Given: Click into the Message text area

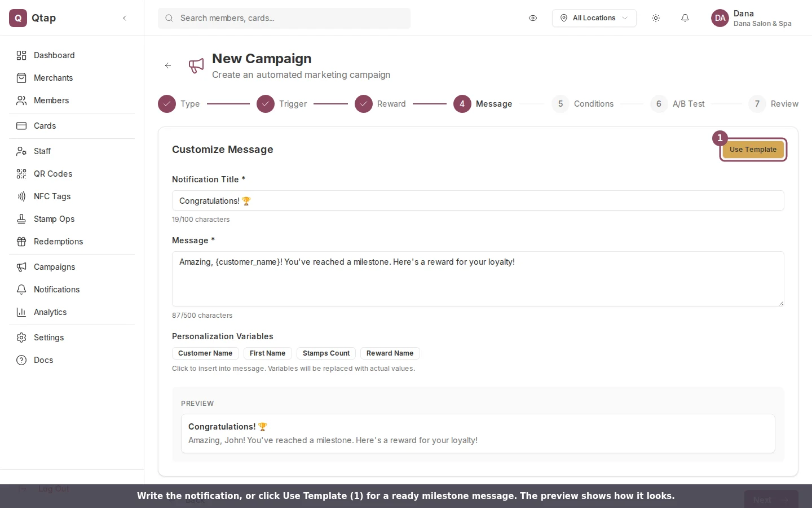Looking at the screenshot, I should (478, 279).
